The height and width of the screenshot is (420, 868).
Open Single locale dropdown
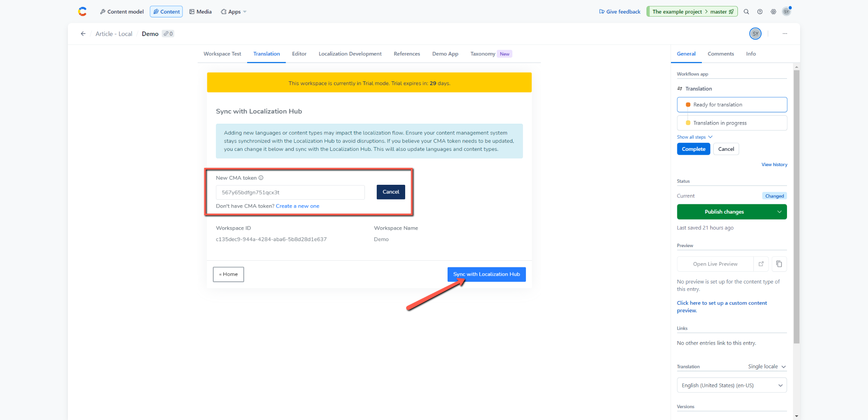[767, 367]
